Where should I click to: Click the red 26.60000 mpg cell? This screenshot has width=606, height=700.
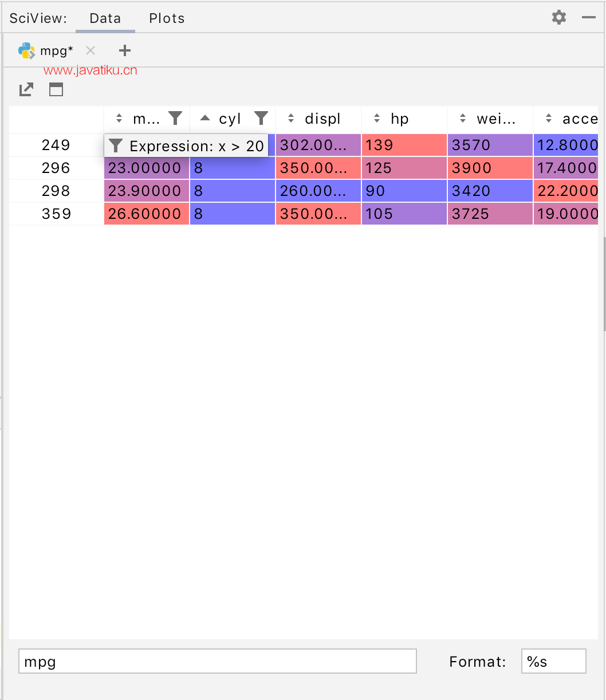click(147, 214)
